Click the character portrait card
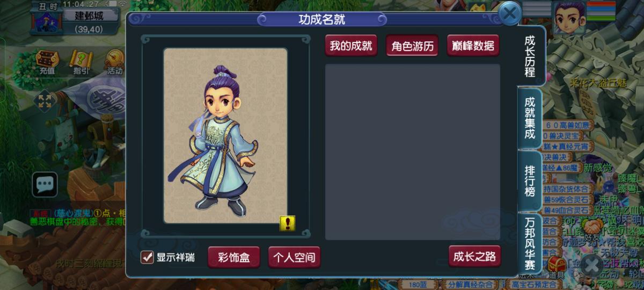The image size is (644, 290). pos(225,135)
